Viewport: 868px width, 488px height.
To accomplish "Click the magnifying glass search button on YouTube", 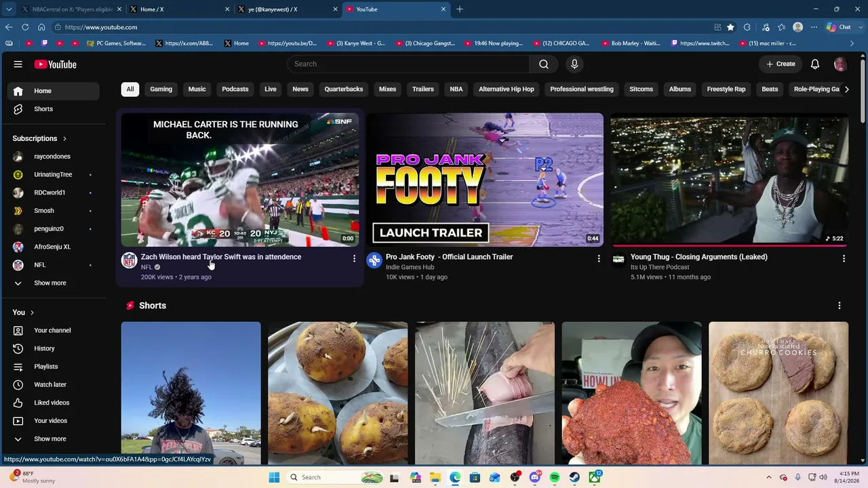I will tap(544, 64).
